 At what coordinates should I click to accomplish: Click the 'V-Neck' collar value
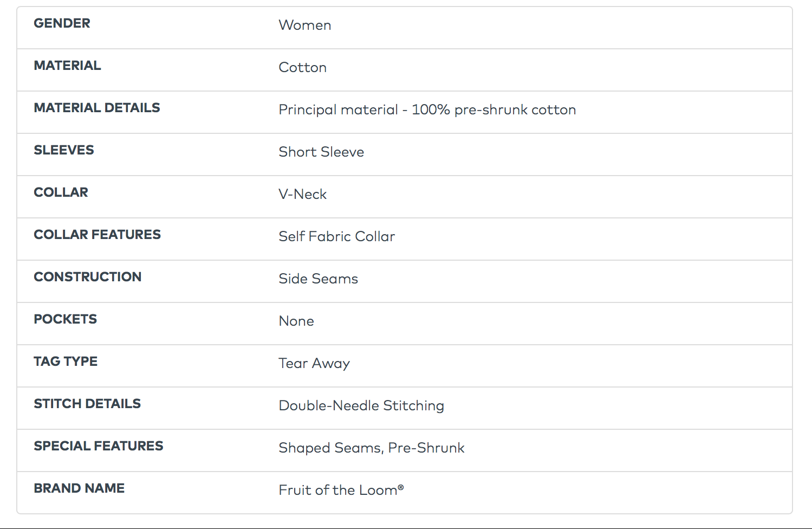coord(302,195)
